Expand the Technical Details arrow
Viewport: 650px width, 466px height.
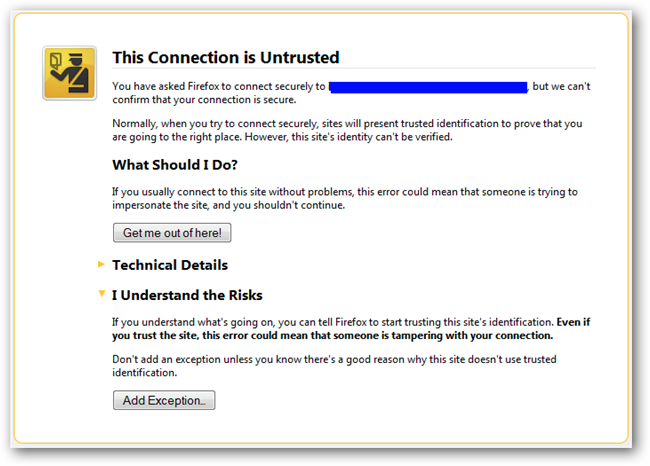(101, 265)
